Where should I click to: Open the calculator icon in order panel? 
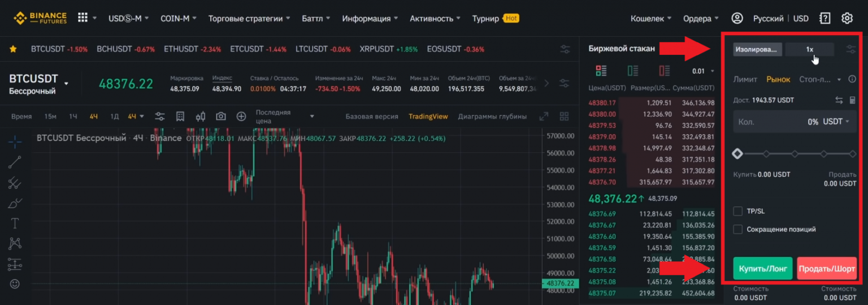[x=853, y=100]
